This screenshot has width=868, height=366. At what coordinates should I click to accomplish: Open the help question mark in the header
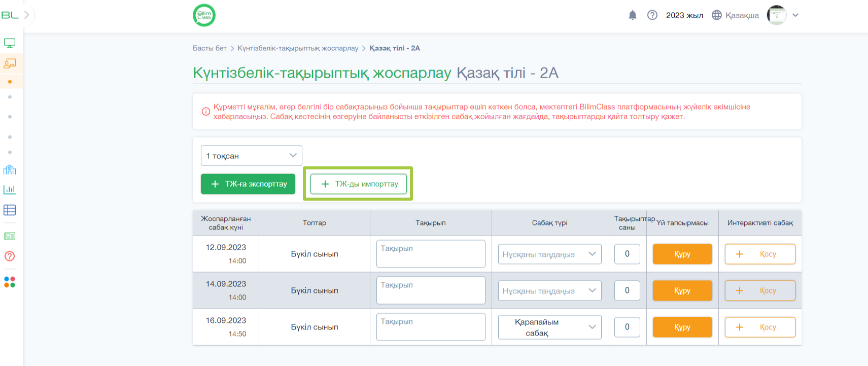(x=652, y=15)
